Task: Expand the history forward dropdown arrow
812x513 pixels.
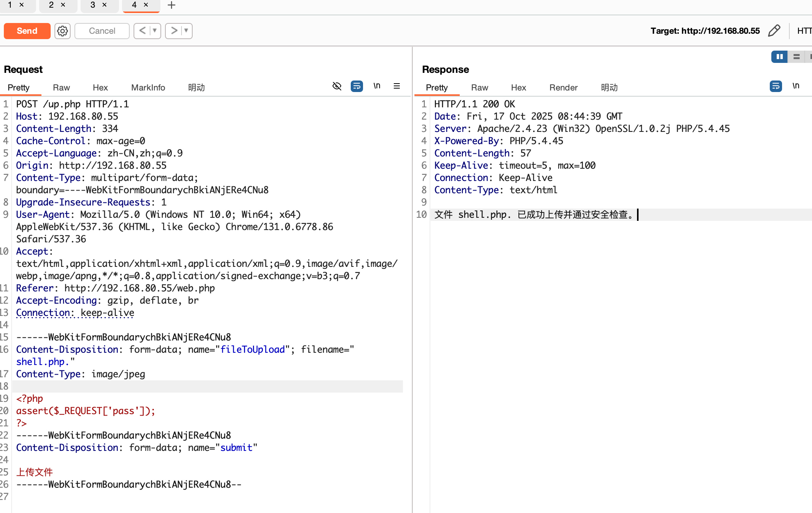Action: 186,31
